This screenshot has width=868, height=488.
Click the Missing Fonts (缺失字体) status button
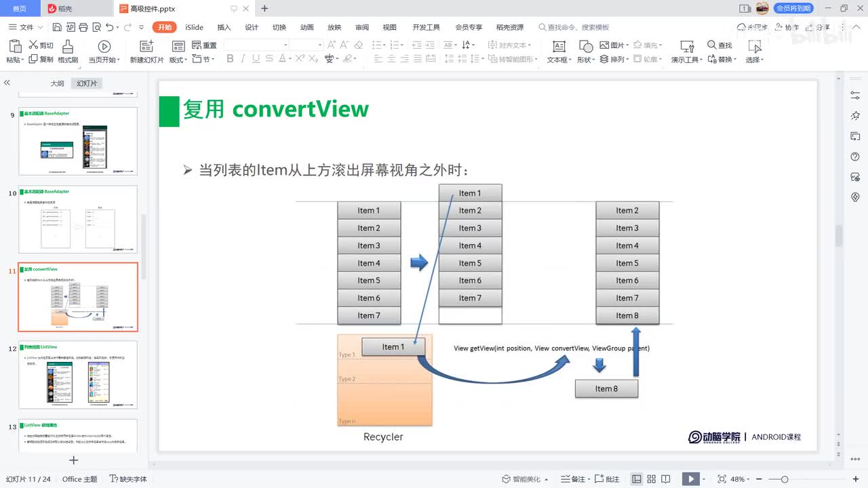click(x=128, y=479)
